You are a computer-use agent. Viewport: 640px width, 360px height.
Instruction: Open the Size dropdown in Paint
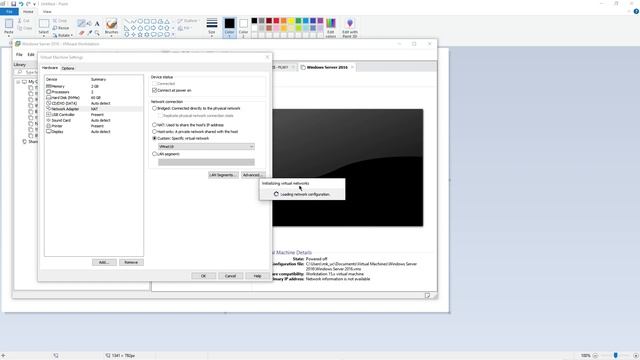tap(211, 27)
